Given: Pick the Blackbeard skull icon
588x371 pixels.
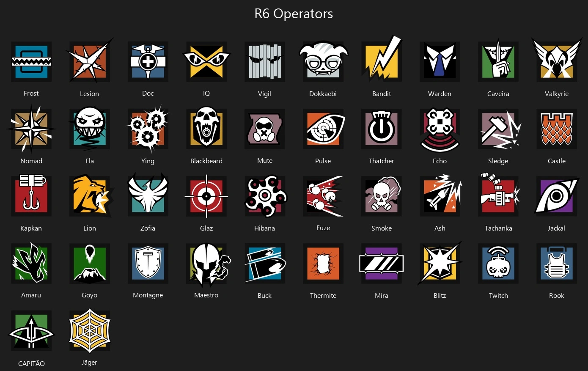Looking at the screenshot, I should (206, 128).
